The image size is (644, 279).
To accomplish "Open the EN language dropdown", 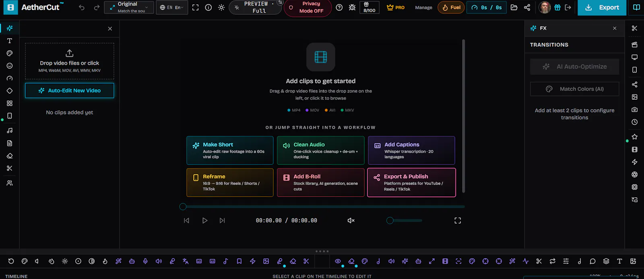I will pos(172,7).
